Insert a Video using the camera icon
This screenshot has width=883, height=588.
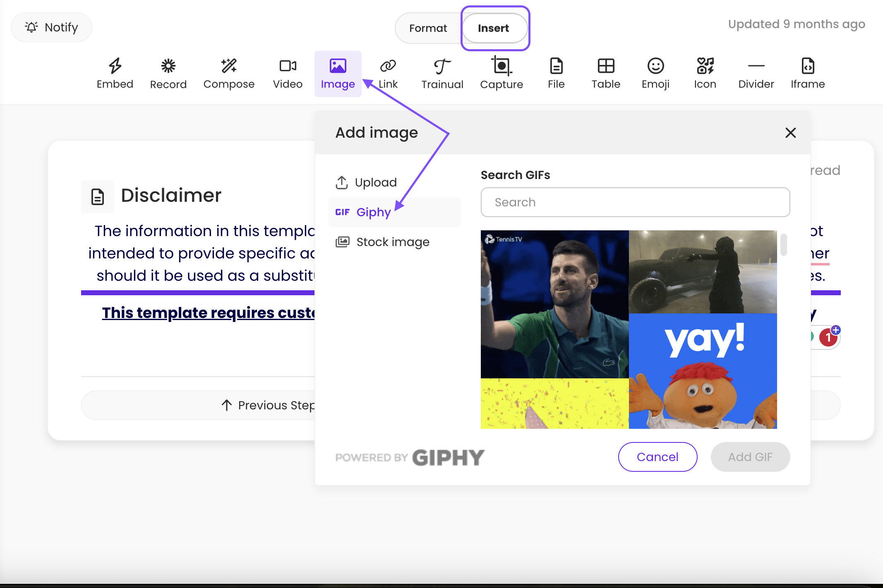tap(288, 66)
